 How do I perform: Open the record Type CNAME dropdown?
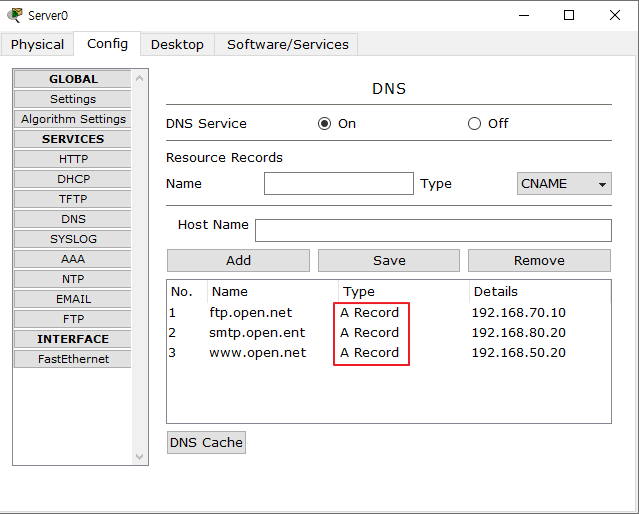564,183
